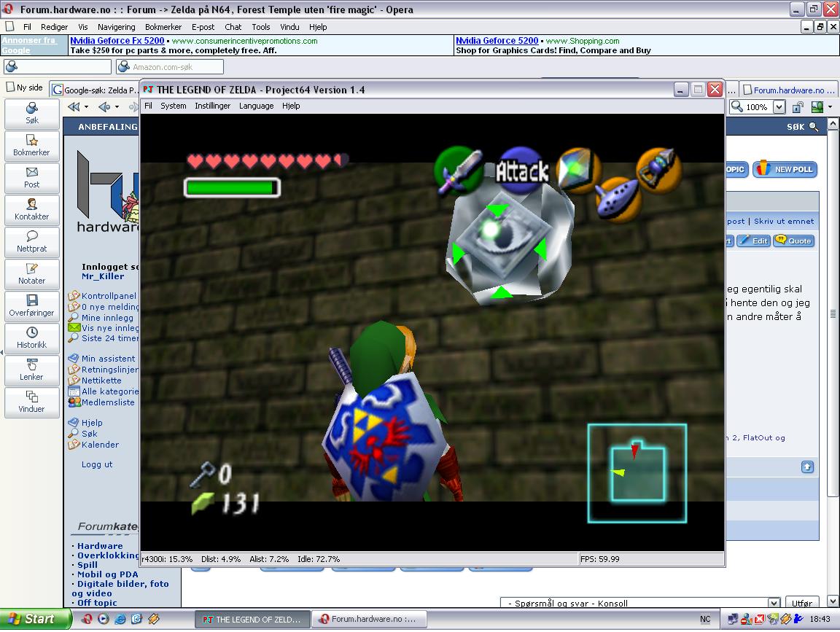Screen dimensions: 840x632
Task: Open the 100% zoom dropdown
Action: (779, 106)
